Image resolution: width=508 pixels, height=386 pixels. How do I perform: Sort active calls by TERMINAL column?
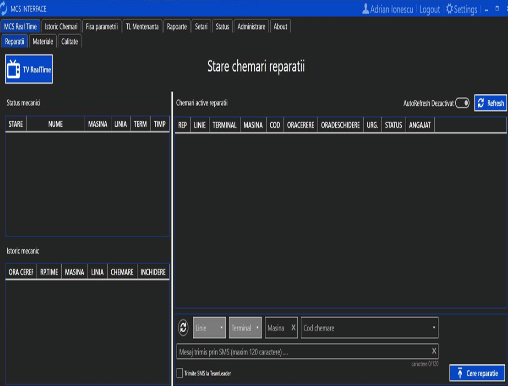(225, 125)
